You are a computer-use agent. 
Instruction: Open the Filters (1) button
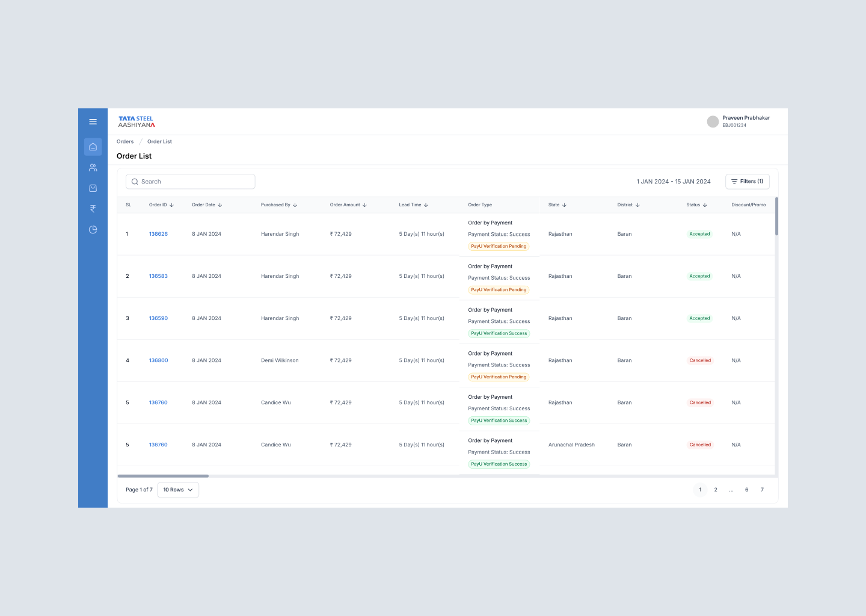[747, 182]
